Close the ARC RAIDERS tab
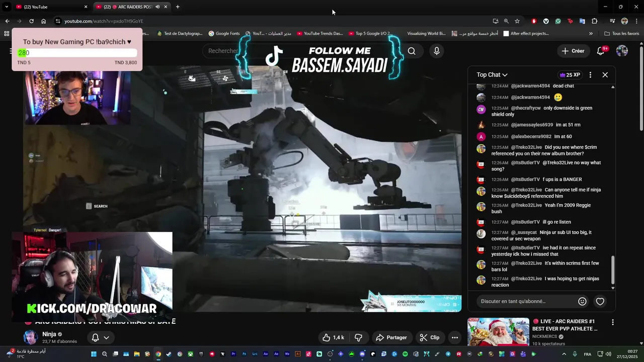Screen dimensions: 644x362 tap(166, 7)
